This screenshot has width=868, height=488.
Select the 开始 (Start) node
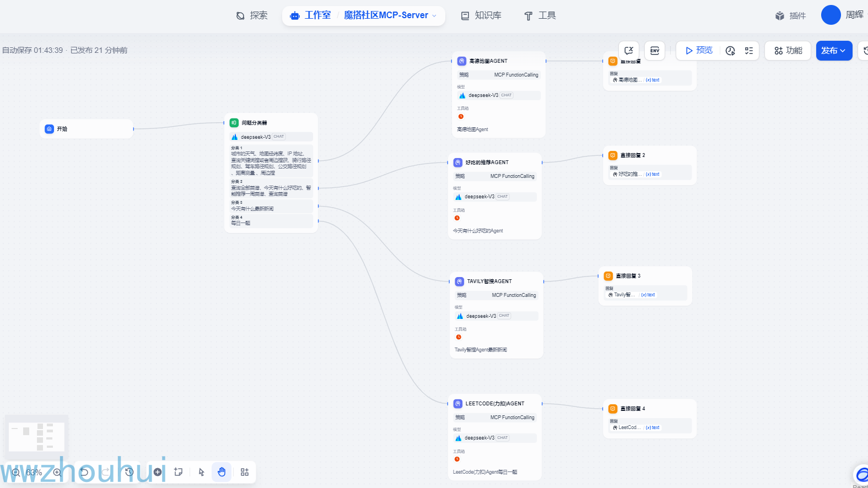tap(87, 129)
